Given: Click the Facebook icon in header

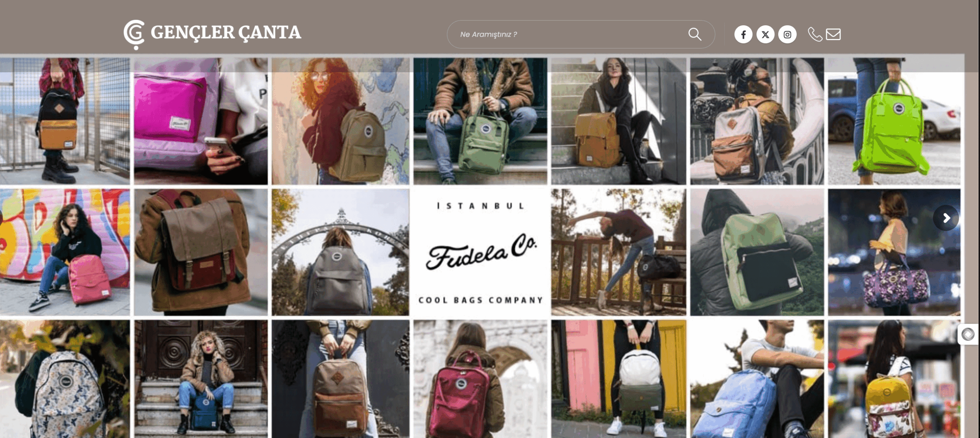Looking at the screenshot, I should [743, 34].
